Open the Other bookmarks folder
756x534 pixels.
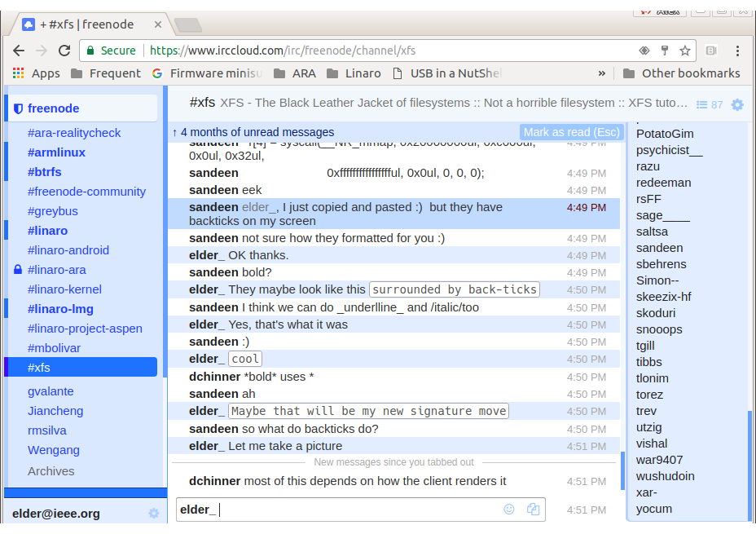pyautogui.click(x=681, y=73)
